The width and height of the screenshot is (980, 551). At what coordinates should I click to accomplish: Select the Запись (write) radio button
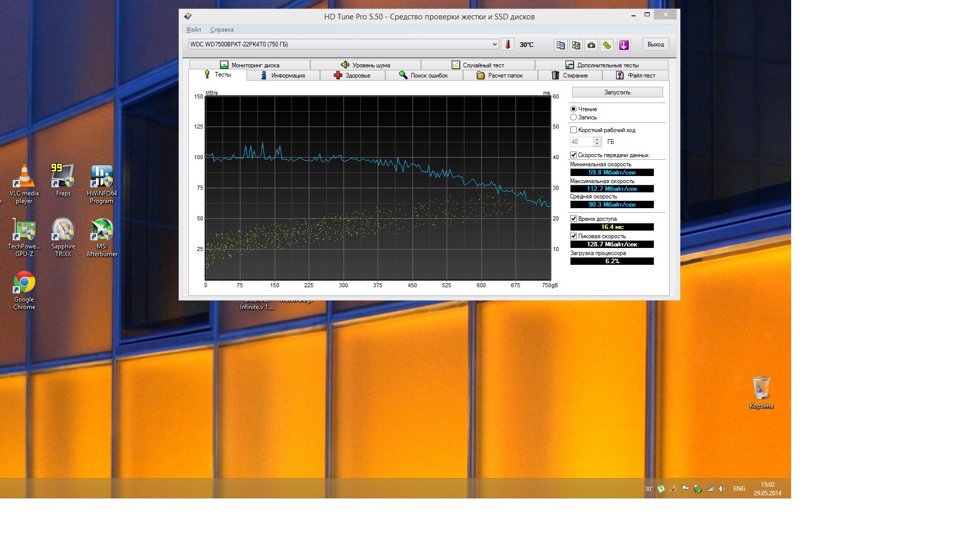click(574, 117)
